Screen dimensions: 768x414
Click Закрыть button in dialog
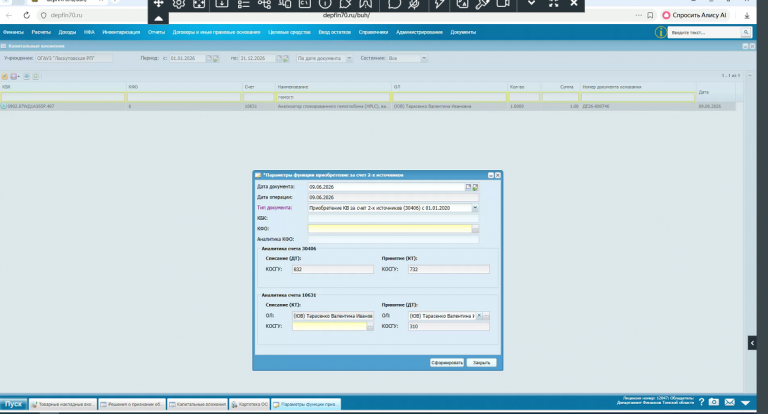click(x=481, y=363)
